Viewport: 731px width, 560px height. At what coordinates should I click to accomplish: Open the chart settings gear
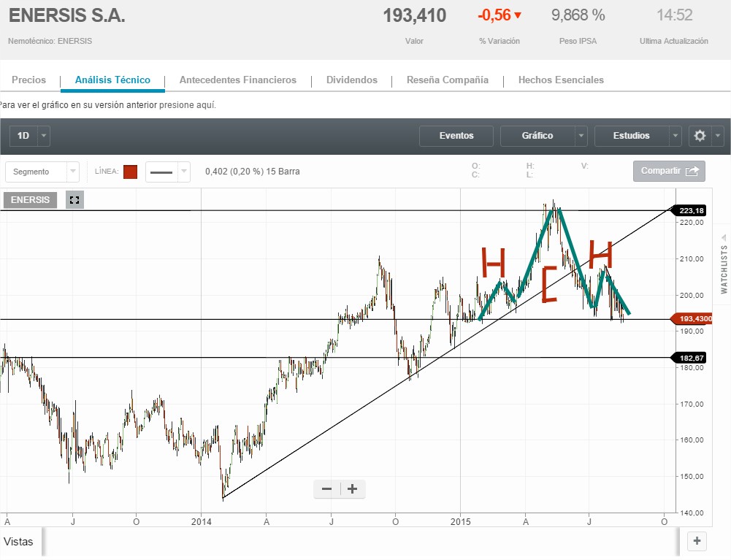[x=700, y=136]
